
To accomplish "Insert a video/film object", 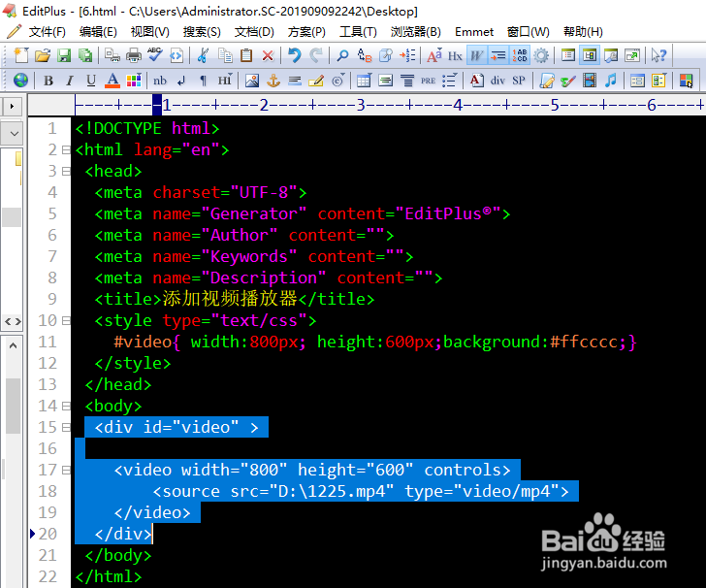I will pos(590,81).
